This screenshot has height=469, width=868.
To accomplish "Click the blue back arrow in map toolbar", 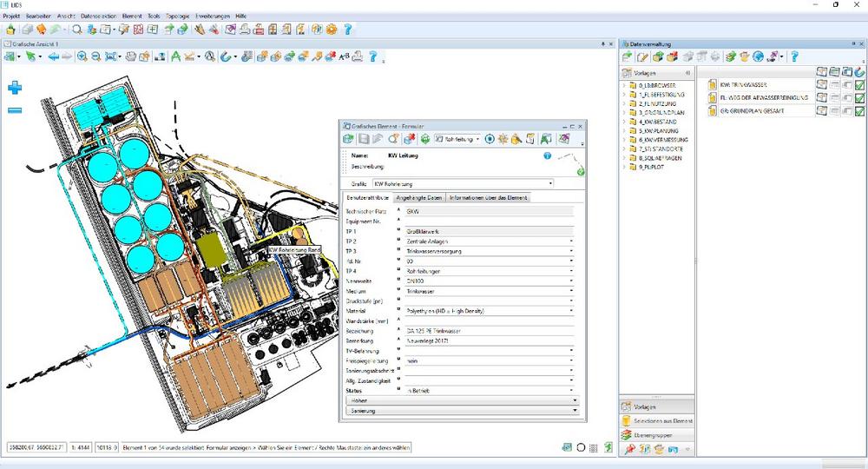I will (x=53, y=57).
